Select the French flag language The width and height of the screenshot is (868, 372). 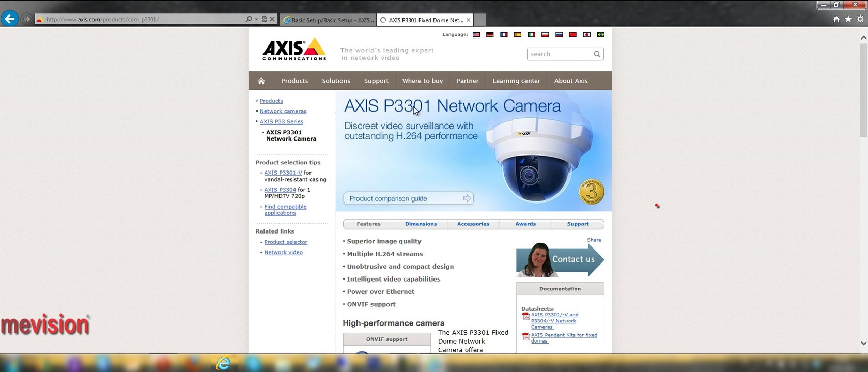pos(504,35)
